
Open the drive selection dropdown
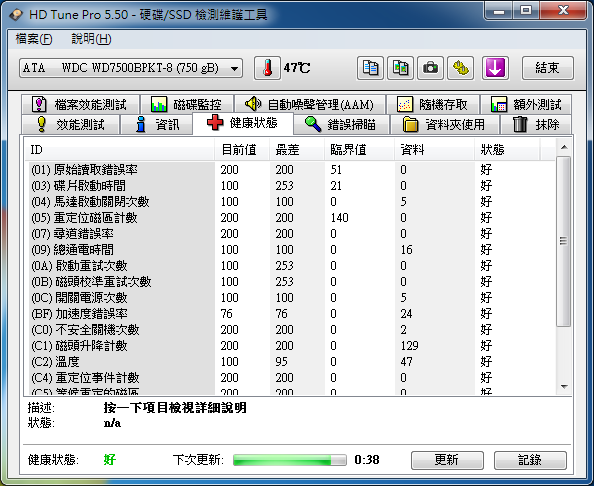click(131, 68)
